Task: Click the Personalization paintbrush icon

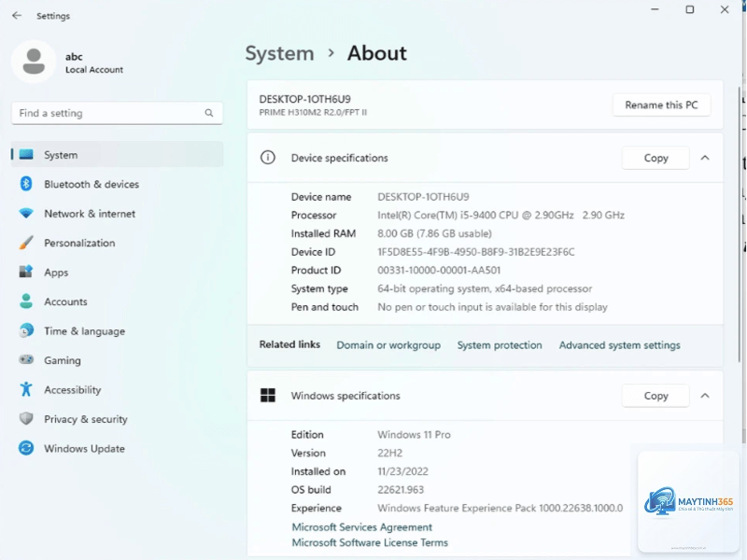Action: (x=26, y=243)
